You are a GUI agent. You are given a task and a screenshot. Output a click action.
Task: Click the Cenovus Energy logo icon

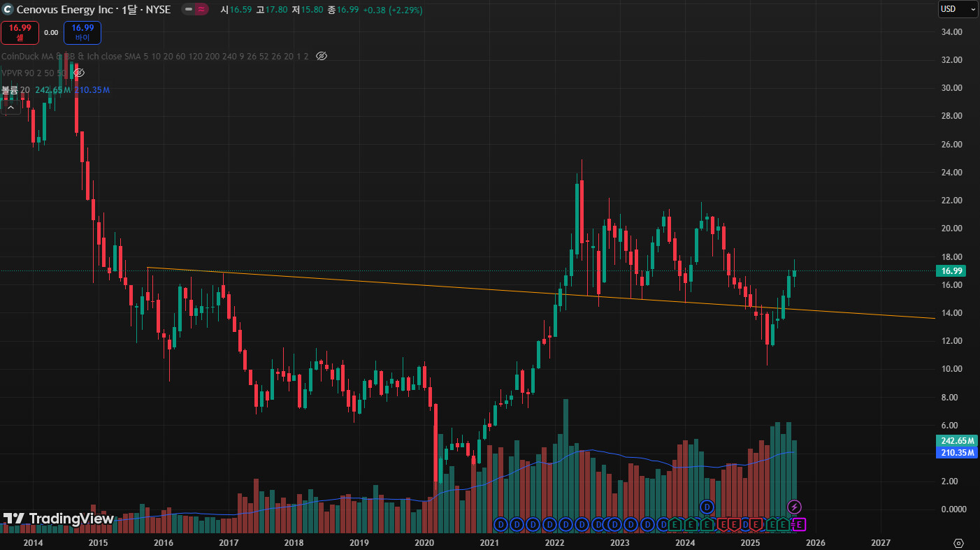pyautogui.click(x=8, y=10)
